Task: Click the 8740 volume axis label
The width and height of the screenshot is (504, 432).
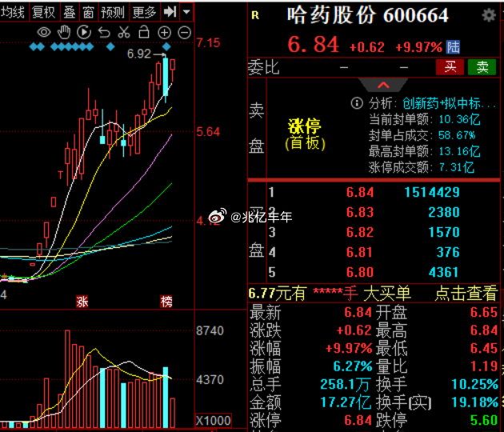Action: pyautogui.click(x=210, y=330)
